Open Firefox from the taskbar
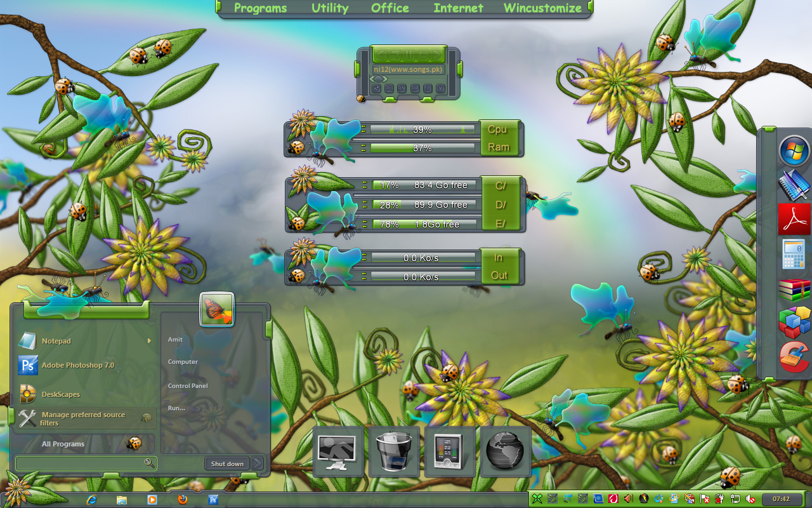The width and height of the screenshot is (812, 508). point(183,499)
